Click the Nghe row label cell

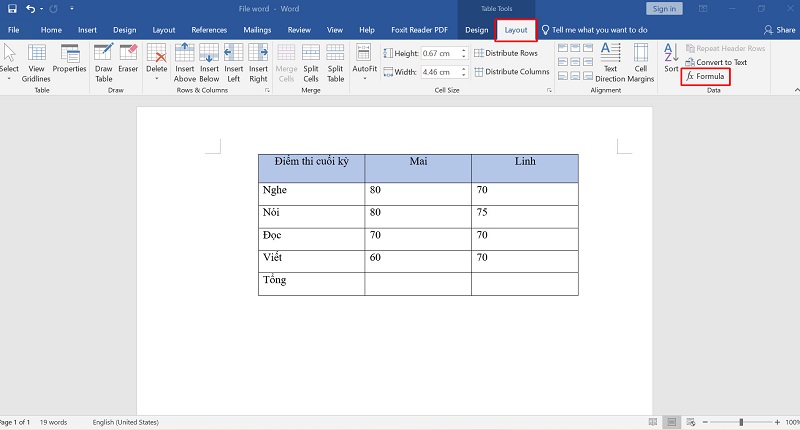click(x=311, y=194)
